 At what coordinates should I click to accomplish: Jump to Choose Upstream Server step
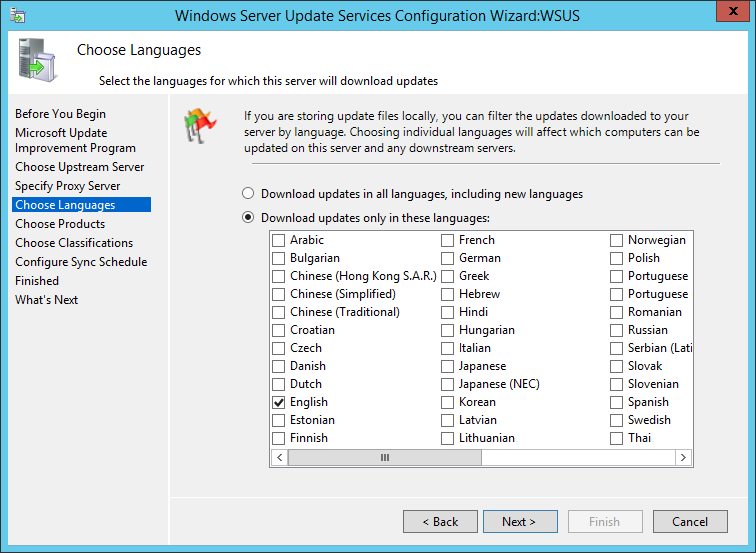80,167
